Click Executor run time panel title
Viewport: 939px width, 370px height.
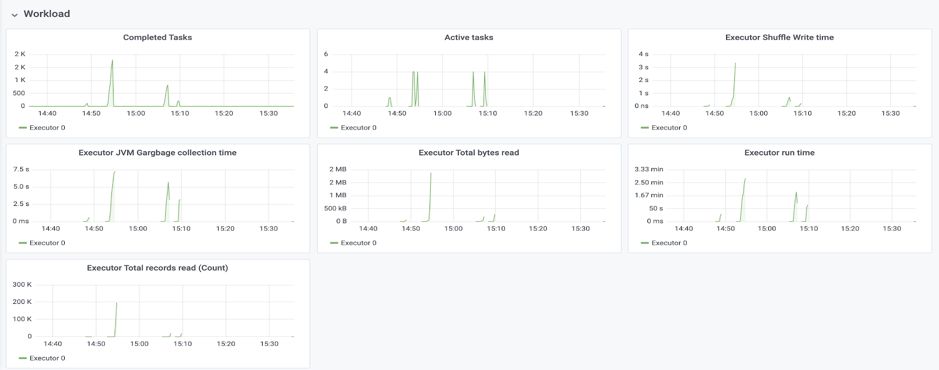pyautogui.click(x=779, y=153)
